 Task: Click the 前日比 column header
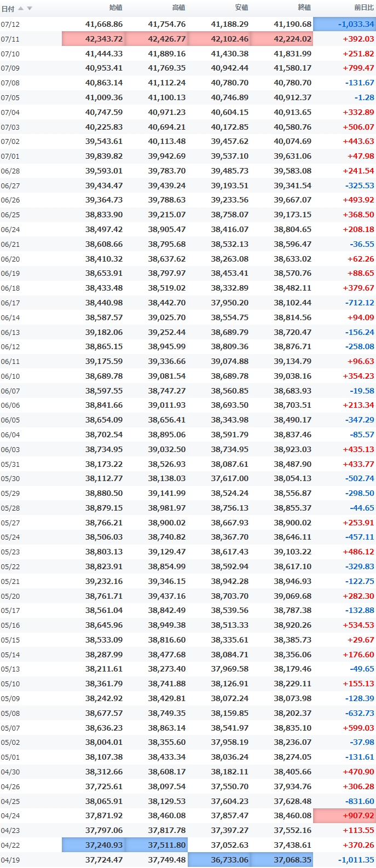point(364,8)
